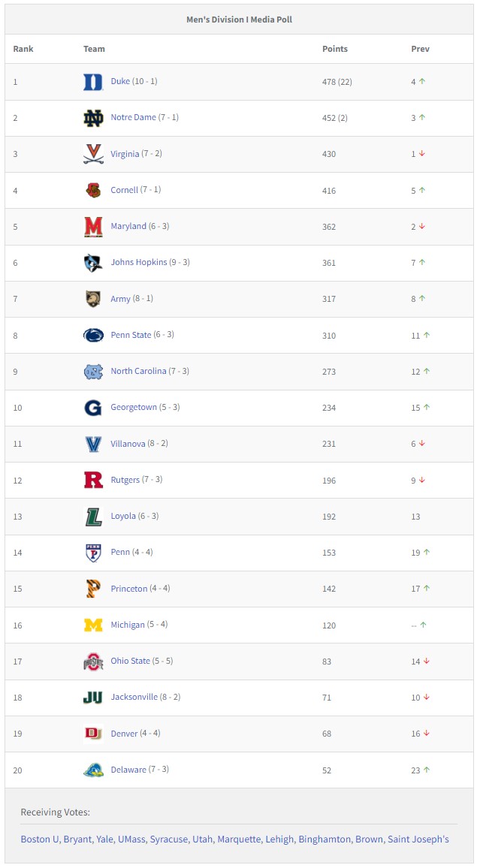Click the Virginia crossed sabres logo

click(93, 154)
